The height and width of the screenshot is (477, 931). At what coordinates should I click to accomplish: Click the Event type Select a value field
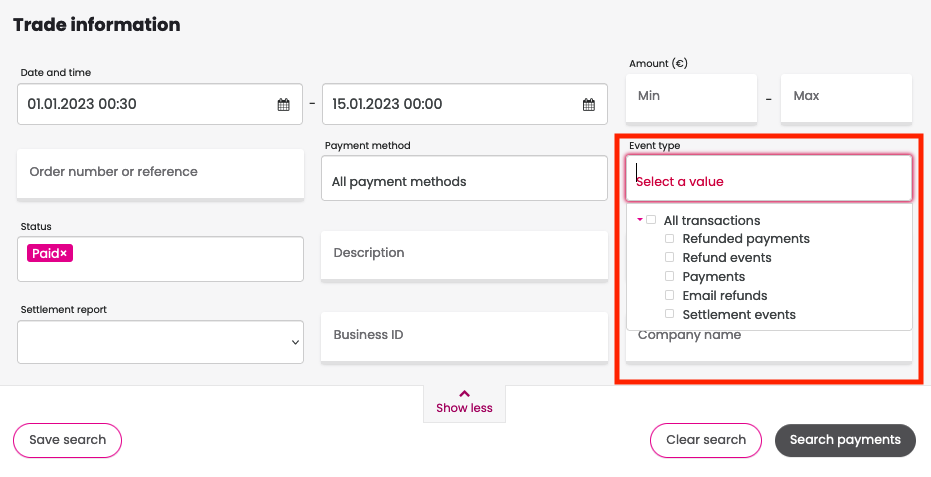point(769,178)
